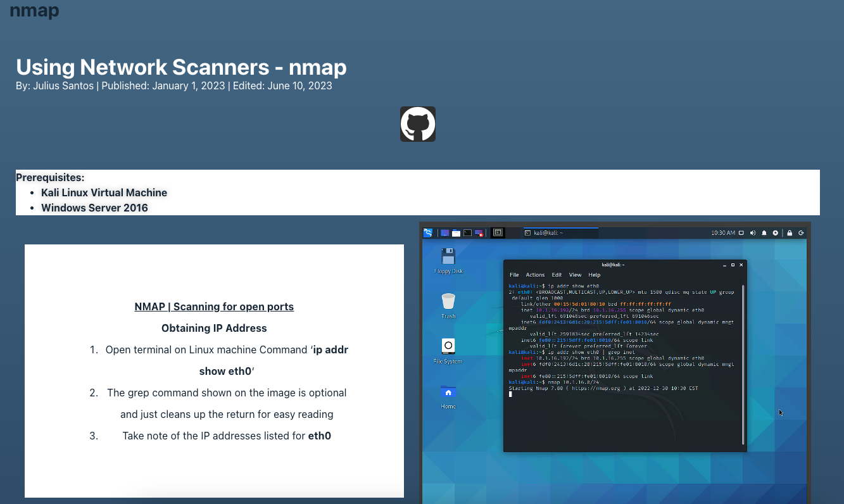The height and width of the screenshot is (504, 844).
Task: Click the terminal title 'kali@kali: ~'
Action: (x=613, y=265)
